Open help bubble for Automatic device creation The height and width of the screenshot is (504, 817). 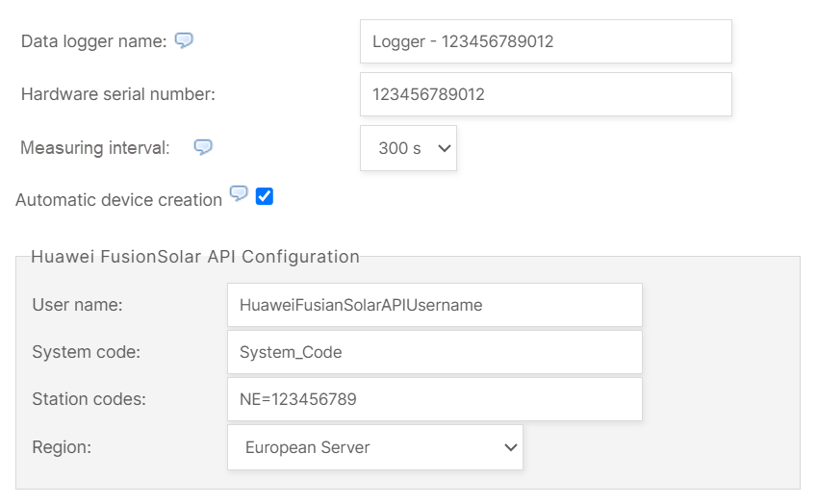(240, 193)
